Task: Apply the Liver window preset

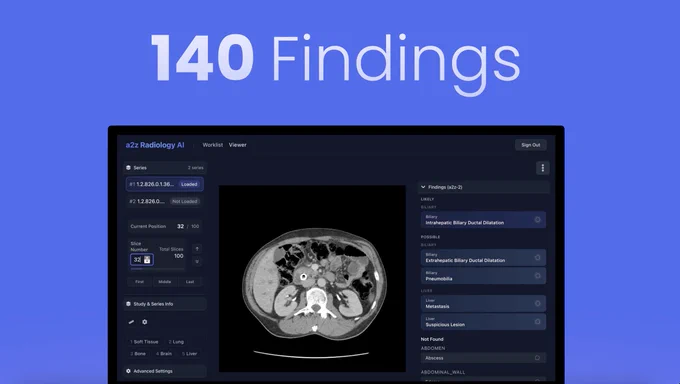Action: click(x=190, y=354)
